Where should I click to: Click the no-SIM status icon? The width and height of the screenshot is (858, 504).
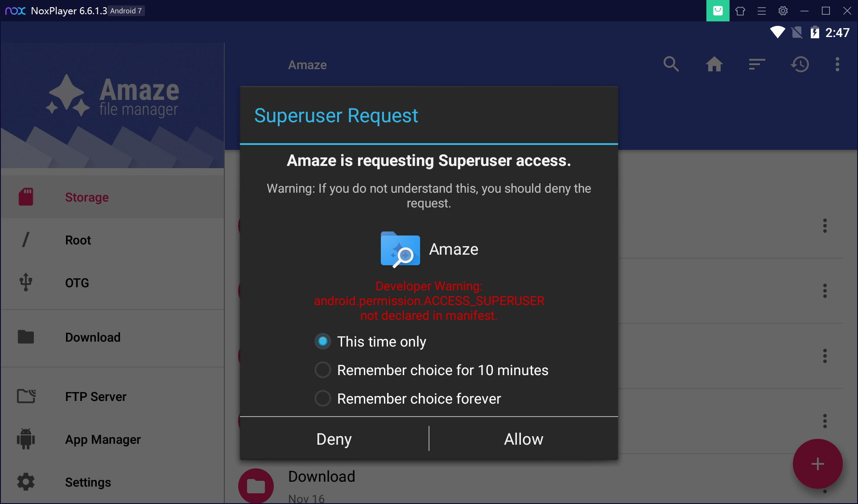[x=797, y=32]
